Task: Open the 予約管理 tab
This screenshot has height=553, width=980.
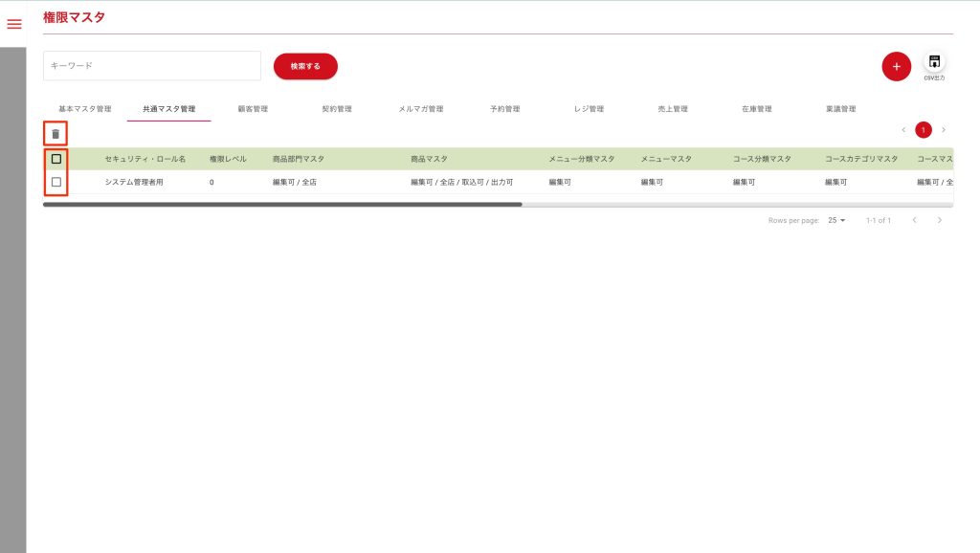Action: (x=504, y=109)
